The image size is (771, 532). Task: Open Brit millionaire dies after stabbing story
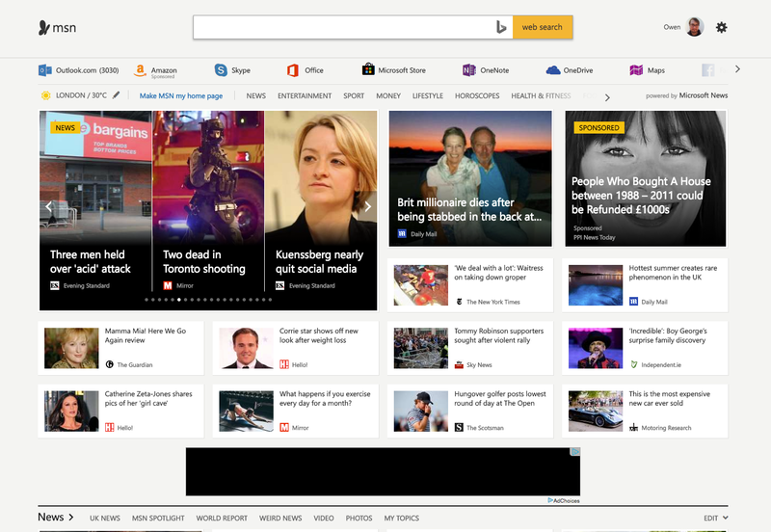pyautogui.click(x=470, y=178)
